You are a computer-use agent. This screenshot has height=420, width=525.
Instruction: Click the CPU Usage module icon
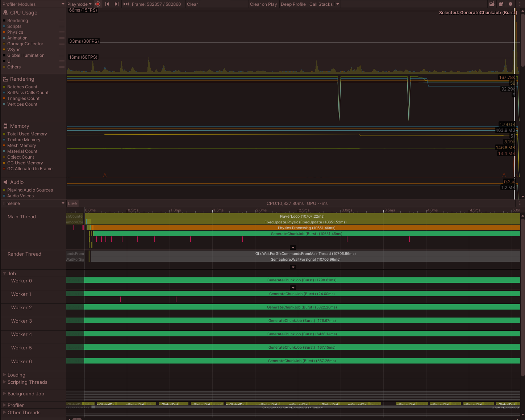(5, 13)
